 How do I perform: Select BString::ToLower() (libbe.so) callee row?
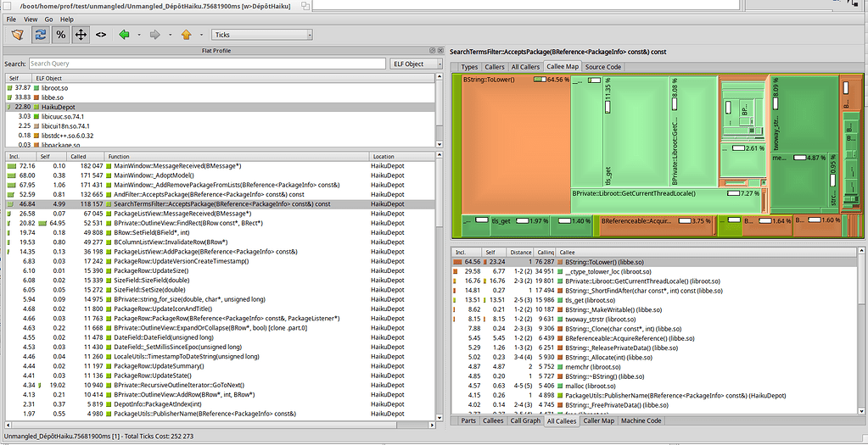tap(654, 262)
